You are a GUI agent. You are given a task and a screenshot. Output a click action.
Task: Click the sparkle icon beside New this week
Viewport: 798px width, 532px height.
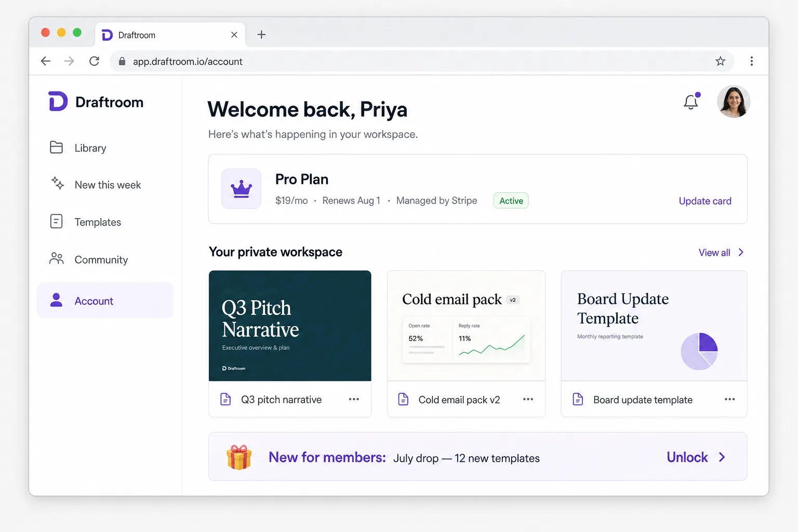click(x=57, y=183)
